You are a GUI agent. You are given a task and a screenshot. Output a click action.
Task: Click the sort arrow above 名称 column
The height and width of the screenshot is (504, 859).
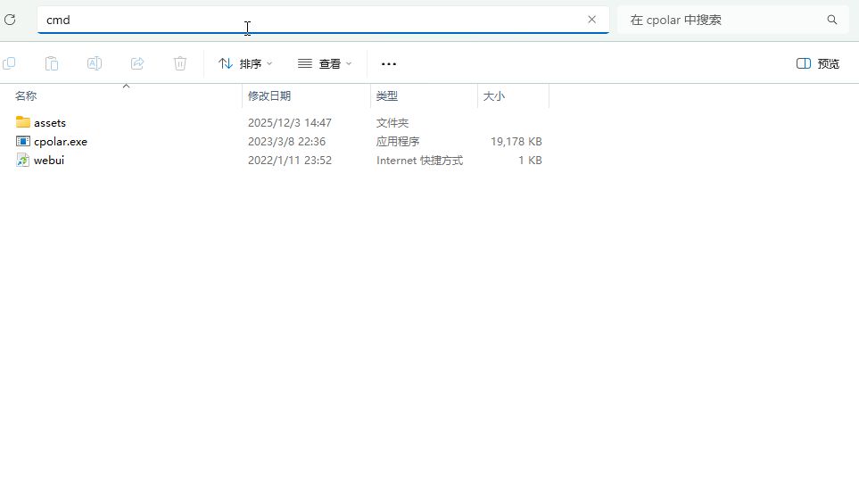pos(126,86)
